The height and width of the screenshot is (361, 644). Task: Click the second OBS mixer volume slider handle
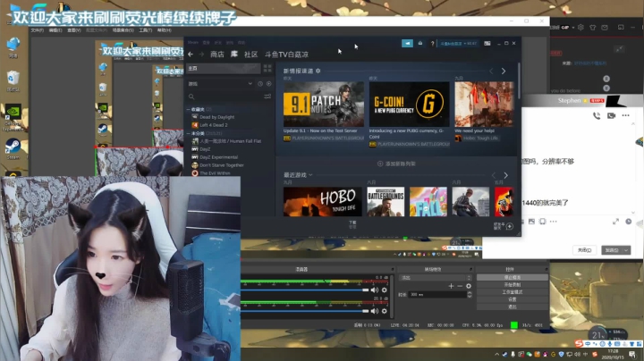[x=365, y=311]
